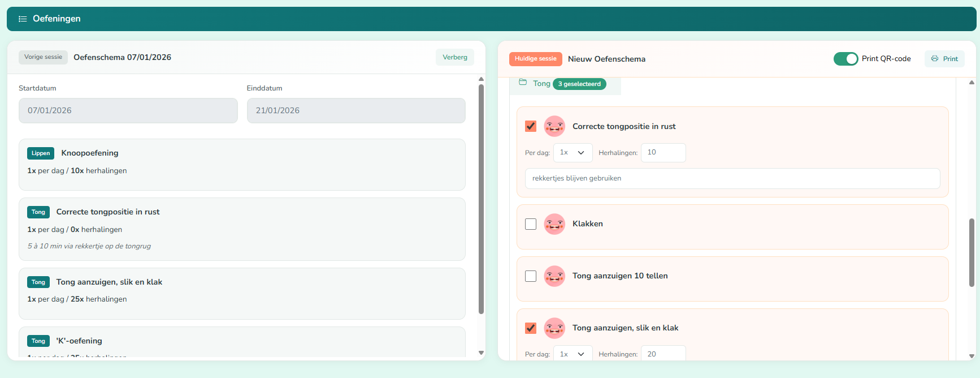This screenshot has height=378, width=980.
Task: Check the Tong aanzuigen 10 tellen checkbox
Action: [x=531, y=276]
